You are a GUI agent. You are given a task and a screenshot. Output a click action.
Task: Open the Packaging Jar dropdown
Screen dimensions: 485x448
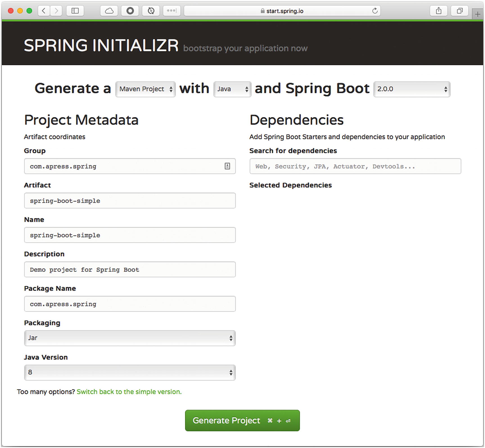(130, 338)
